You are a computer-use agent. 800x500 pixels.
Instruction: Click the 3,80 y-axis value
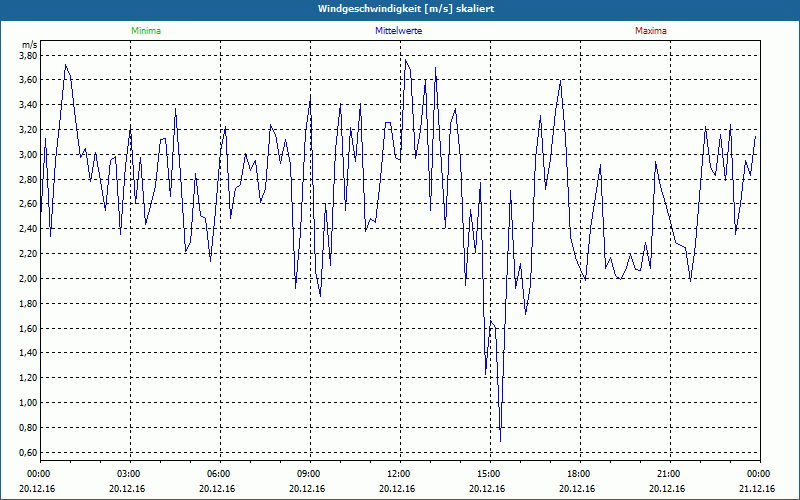point(29,55)
